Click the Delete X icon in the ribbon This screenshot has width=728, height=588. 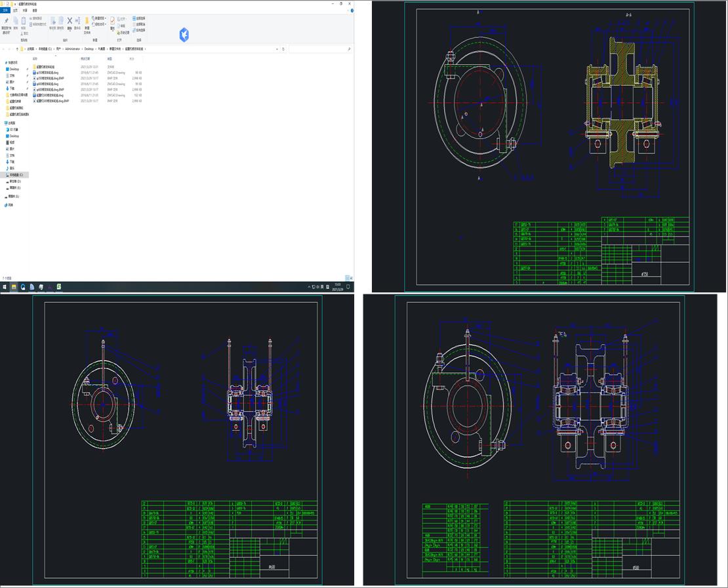coord(70,21)
